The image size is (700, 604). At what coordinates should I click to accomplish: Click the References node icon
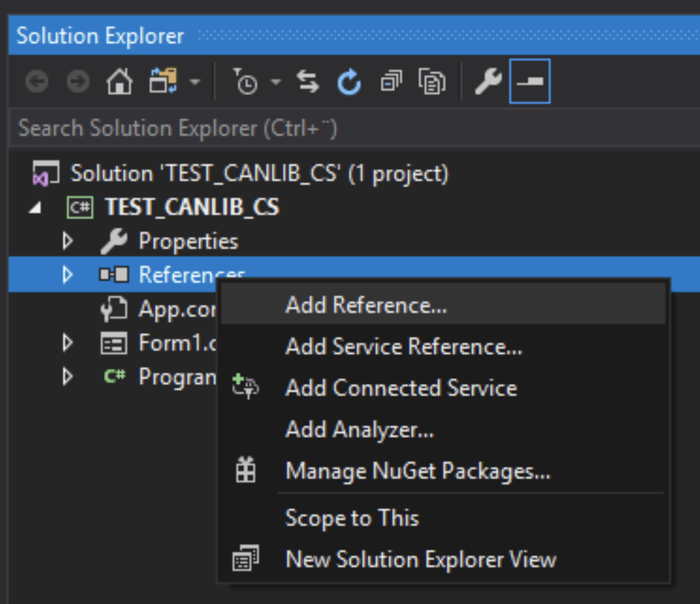[113, 275]
